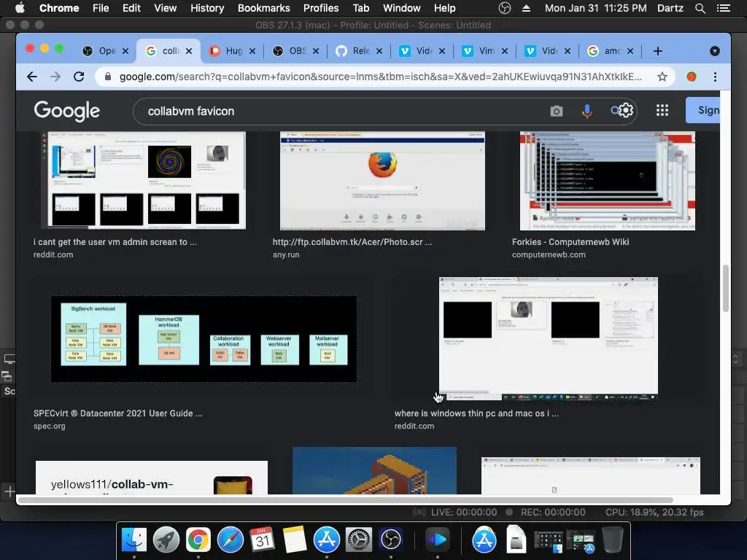
Task: Open 'i cant get the user vm admin screan' result
Action: pos(115,242)
